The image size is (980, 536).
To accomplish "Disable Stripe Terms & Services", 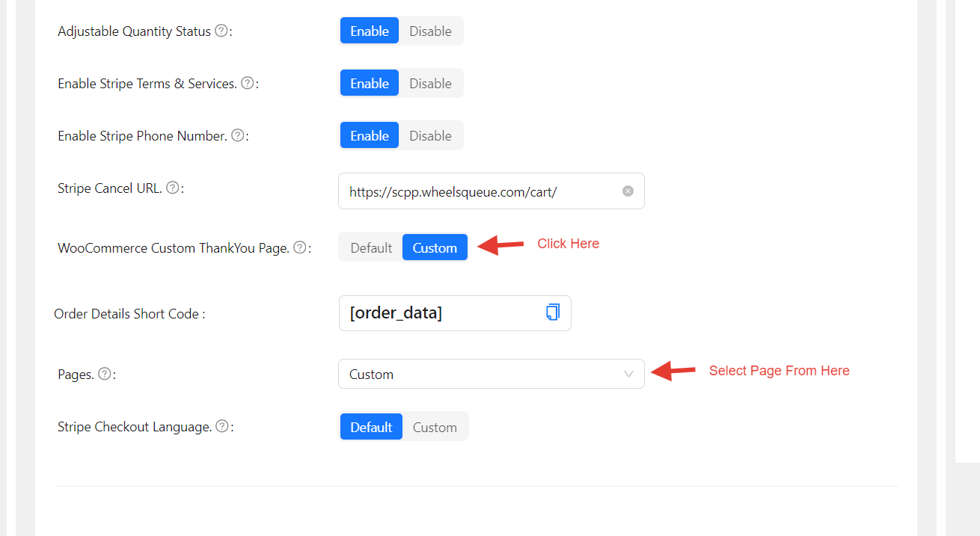I will click(430, 84).
